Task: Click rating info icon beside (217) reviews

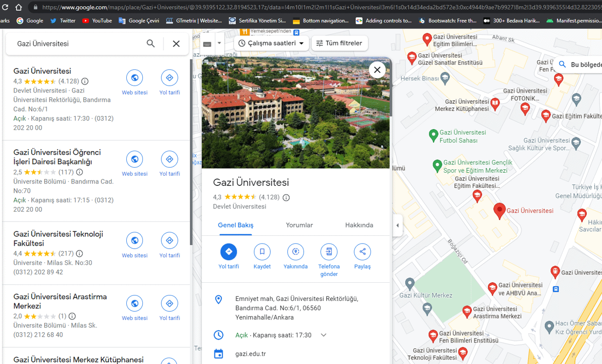Action: tap(79, 253)
